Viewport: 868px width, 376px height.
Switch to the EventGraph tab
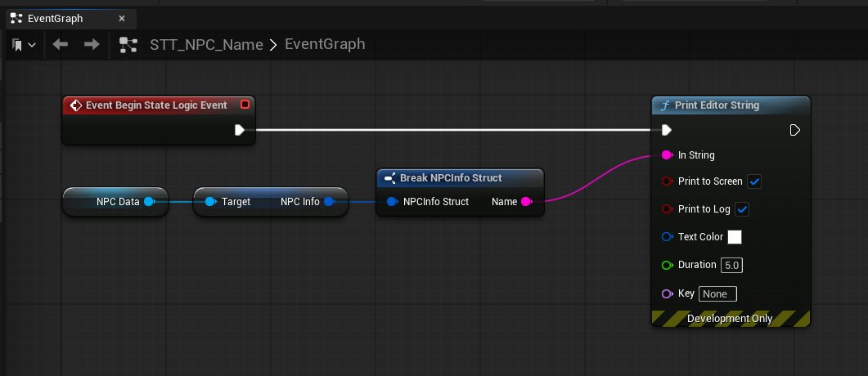pyautogui.click(x=70, y=19)
